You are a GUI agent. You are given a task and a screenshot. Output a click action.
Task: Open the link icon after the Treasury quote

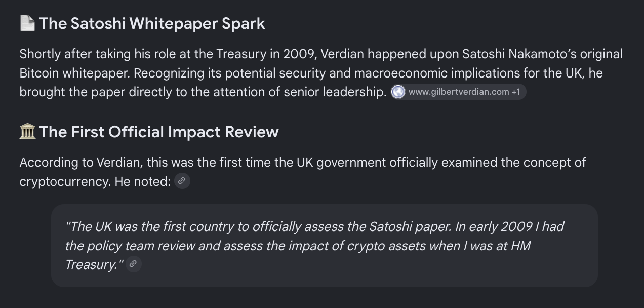[133, 264]
